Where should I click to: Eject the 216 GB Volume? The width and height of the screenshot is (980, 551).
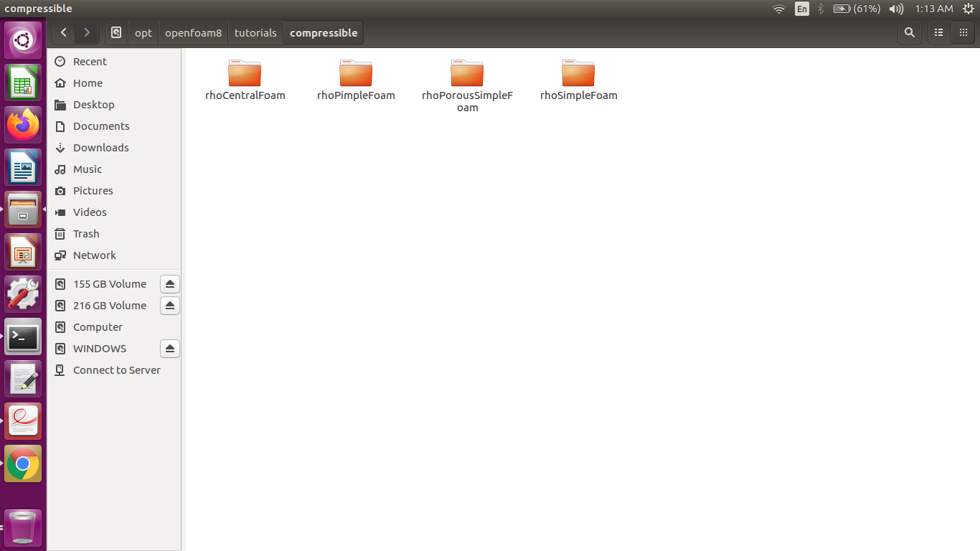pyautogui.click(x=170, y=306)
